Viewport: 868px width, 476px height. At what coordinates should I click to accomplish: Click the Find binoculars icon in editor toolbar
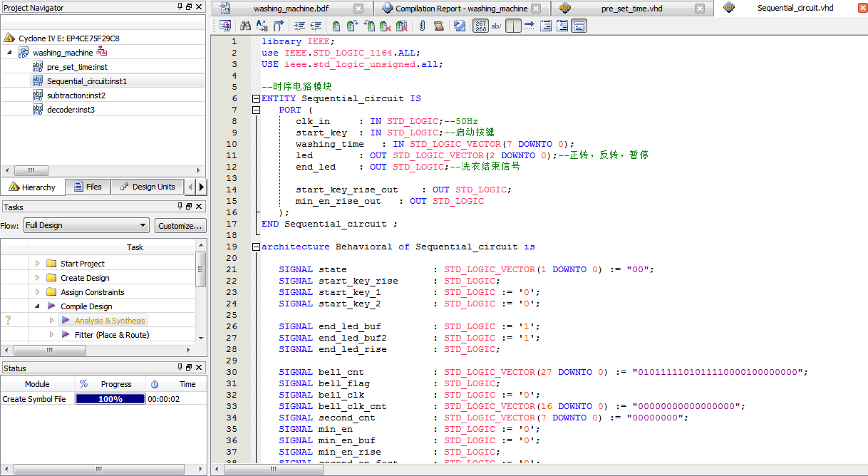(245, 26)
